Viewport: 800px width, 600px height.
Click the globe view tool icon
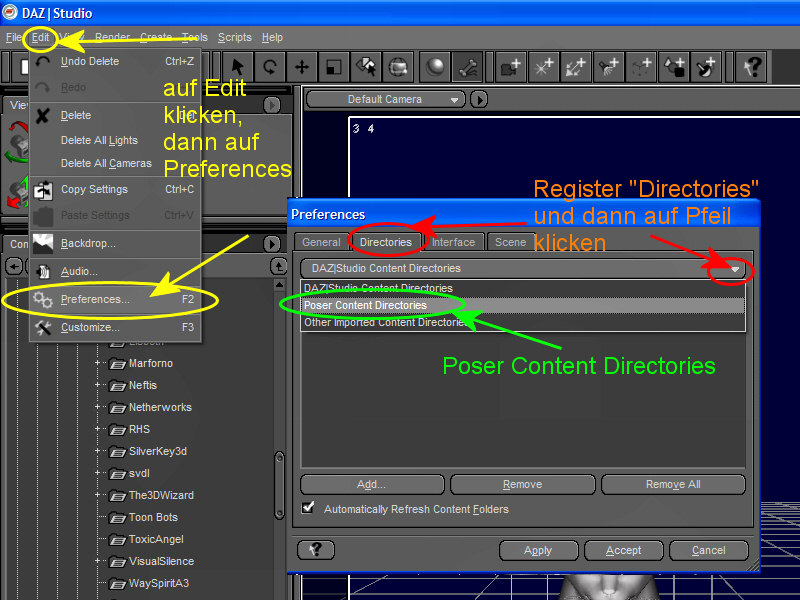(x=398, y=67)
